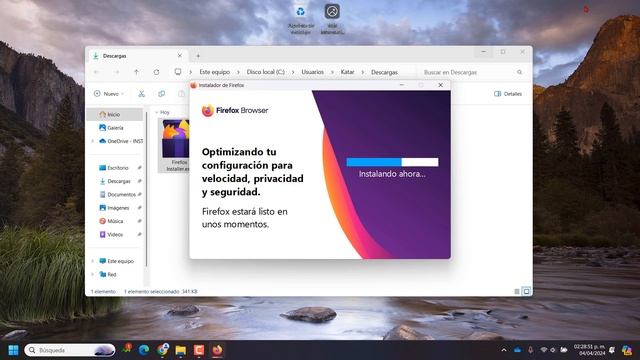Click the Firefox icon in the installer title bar
640x360 pixels.
[193, 85]
